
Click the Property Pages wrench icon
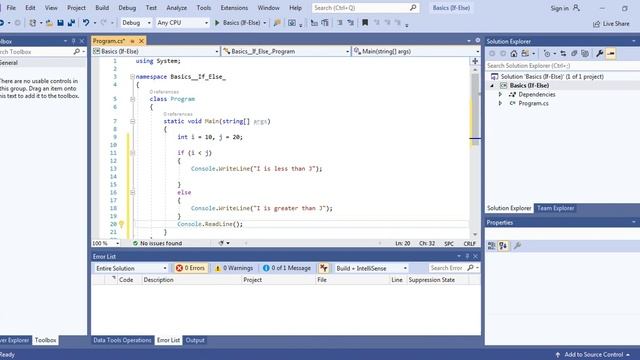coord(517,246)
